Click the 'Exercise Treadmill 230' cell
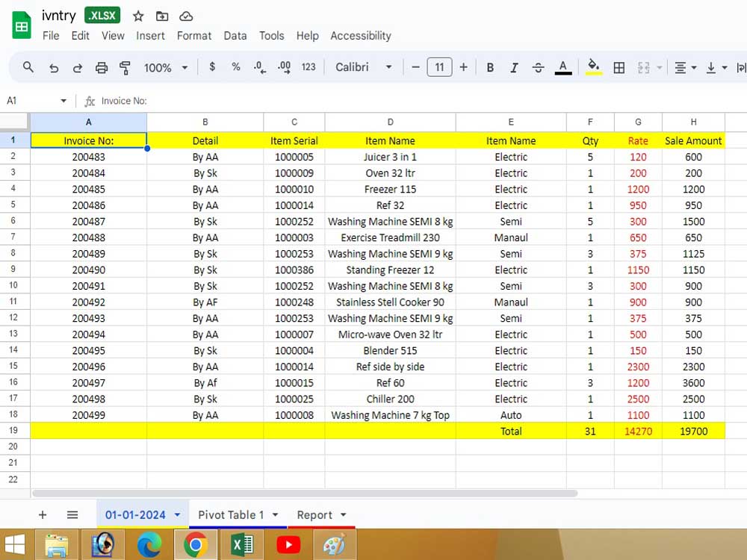 [390, 237]
